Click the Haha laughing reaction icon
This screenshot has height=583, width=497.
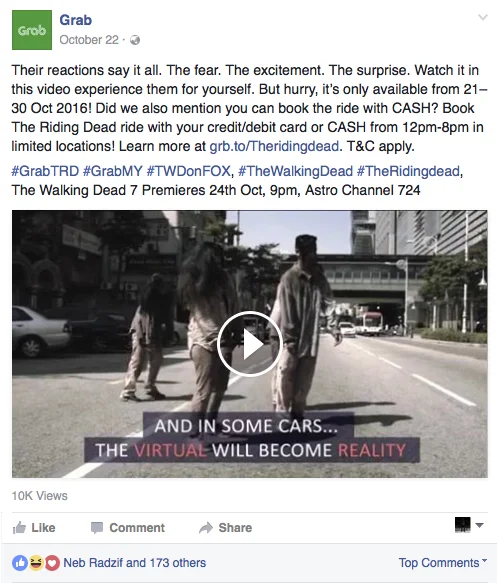pyautogui.click(x=36, y=563)
